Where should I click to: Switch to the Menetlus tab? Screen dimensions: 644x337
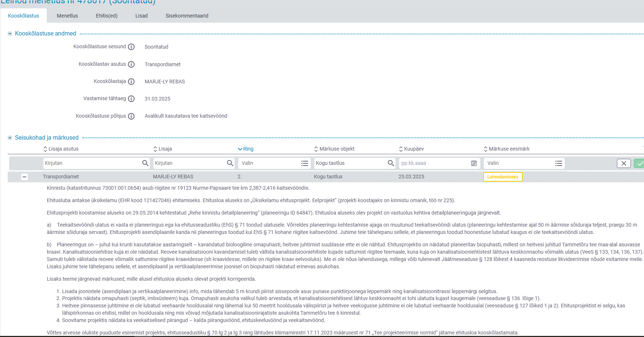[x=67, y=16]
